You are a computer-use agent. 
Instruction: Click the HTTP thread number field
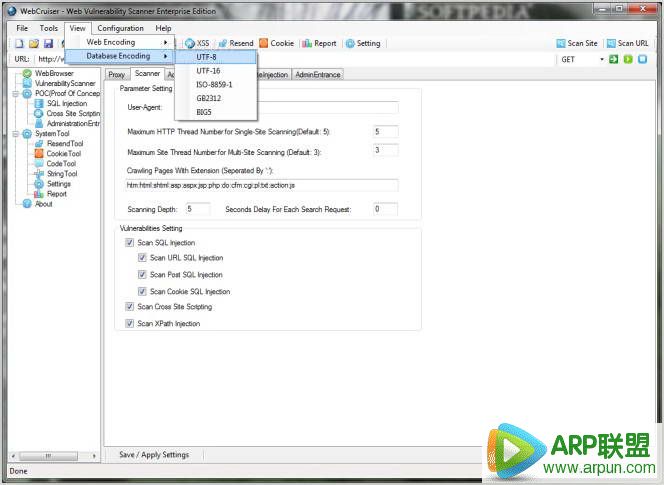(385, 132)
